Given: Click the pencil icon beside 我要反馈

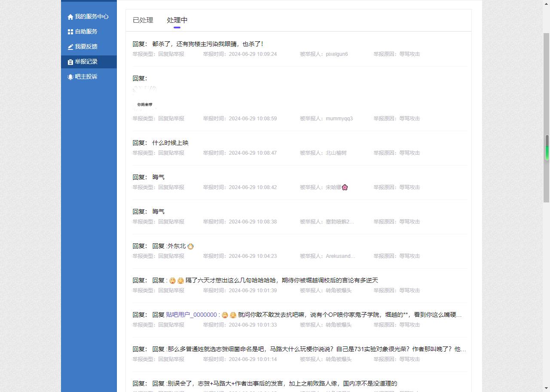Looking at the screenshot, I should (x=70, y=47).
